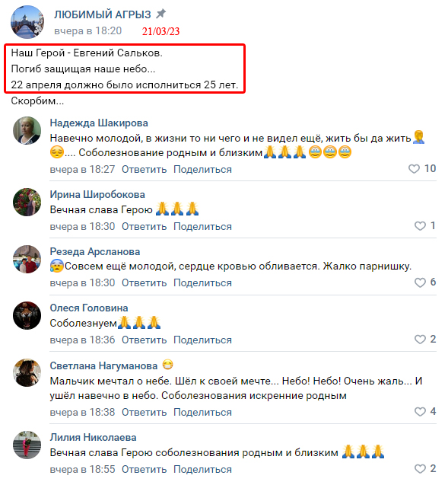
Task: Reply to Надежда Шакирова's comment
Action: pyautogui.click(x=144, y=170)
